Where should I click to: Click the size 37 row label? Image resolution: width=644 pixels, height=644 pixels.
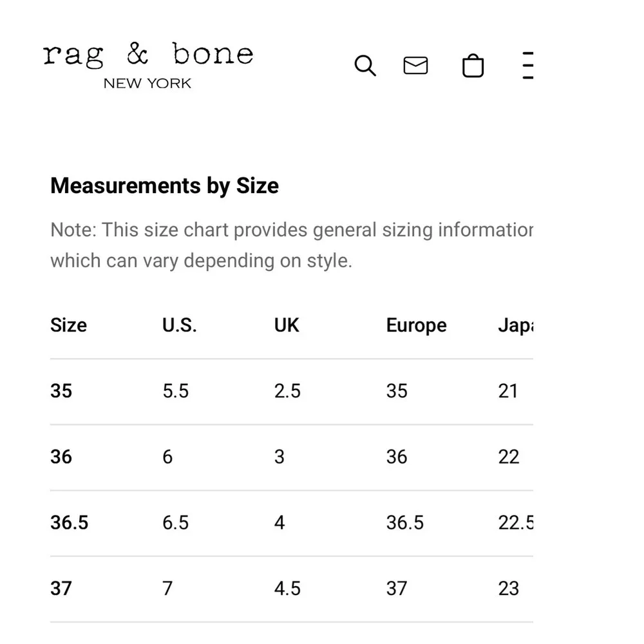tap(61, 589)
